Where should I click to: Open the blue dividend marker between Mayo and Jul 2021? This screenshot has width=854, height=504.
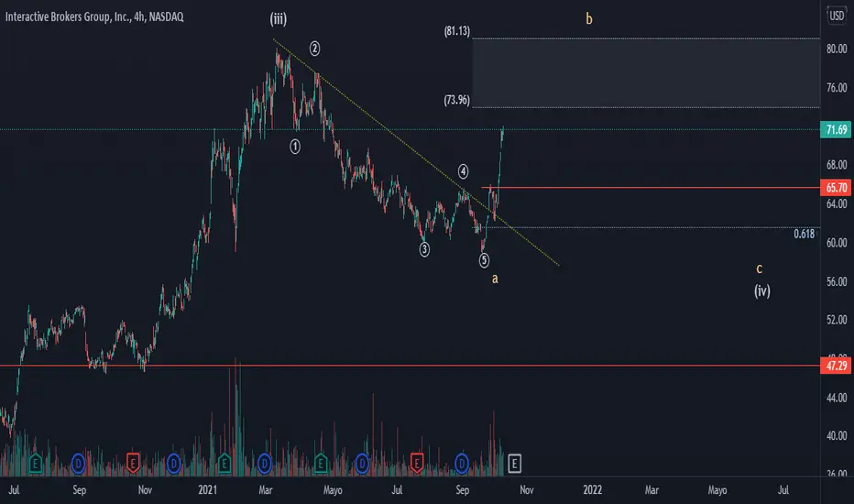pyautogui.click(x=362, y=464)
